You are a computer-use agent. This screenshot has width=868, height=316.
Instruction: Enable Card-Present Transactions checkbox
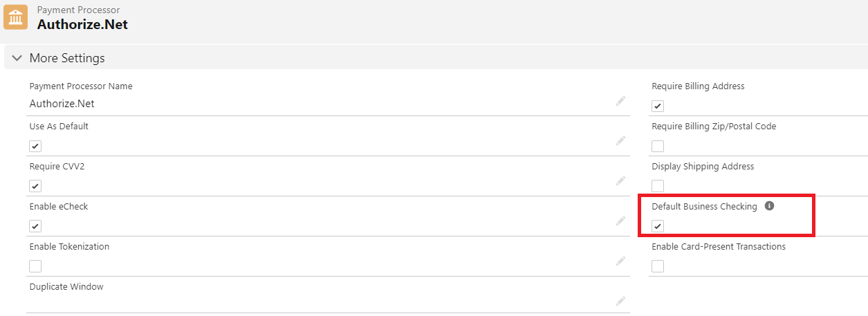pyautogui.click(x=658, y=266)
